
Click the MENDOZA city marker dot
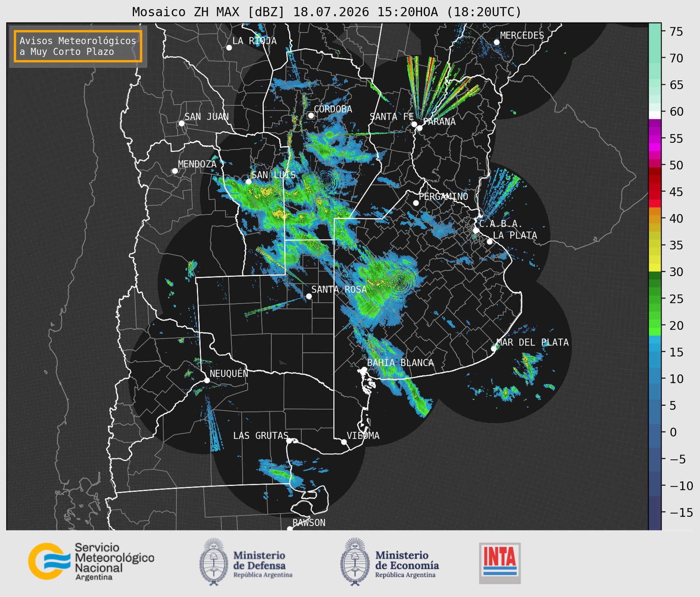(175, 171)
